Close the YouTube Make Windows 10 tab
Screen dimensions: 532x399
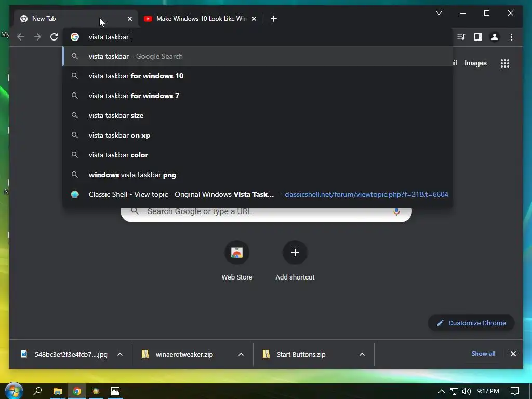click(x=254, y=19)
